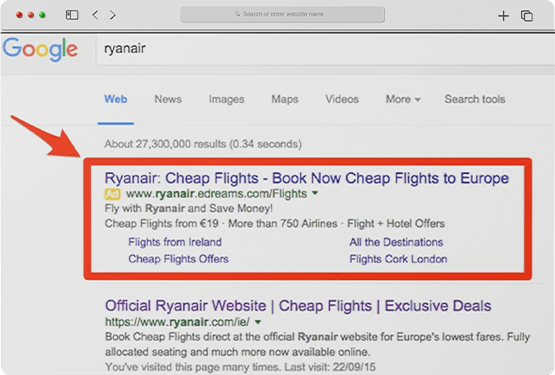Screen dimensions: 555x375
Task: Open a new tab with plus icon
Action: 503,16
